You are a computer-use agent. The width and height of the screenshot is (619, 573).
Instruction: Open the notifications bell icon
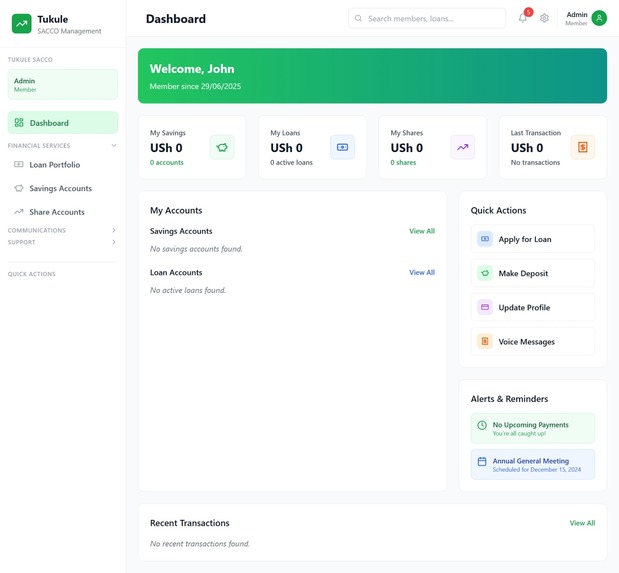coord(523,18)
